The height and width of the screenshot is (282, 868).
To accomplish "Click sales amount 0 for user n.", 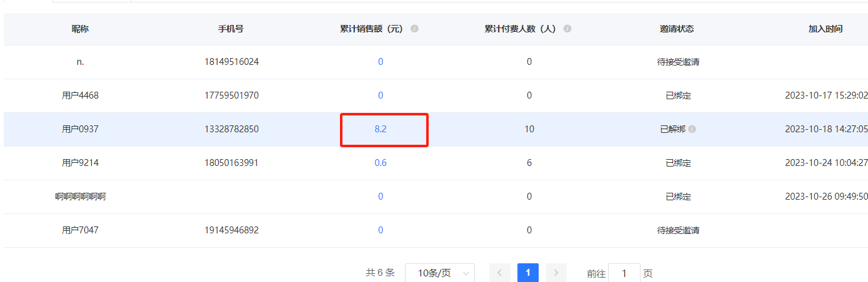I will [381, 62].
